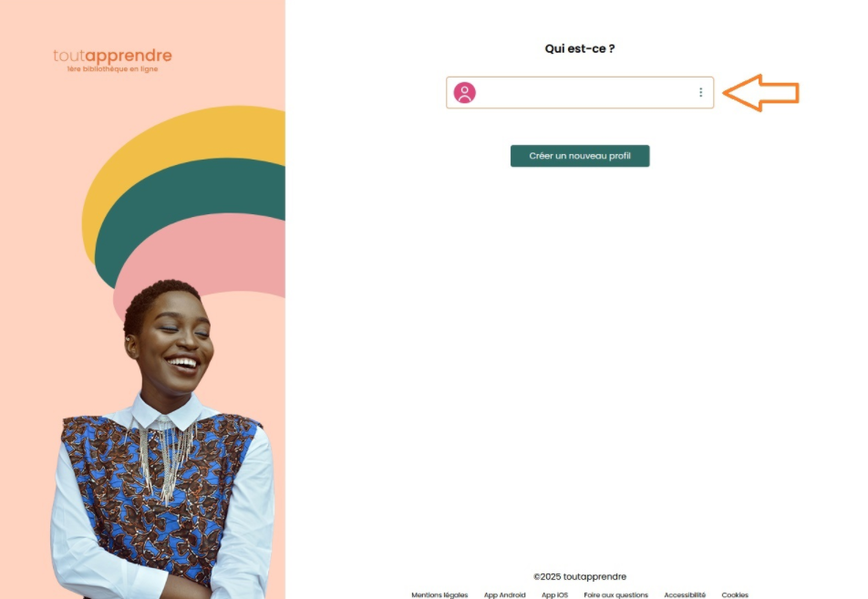Open the Cookies footer link
Image resolution: width=868 pixels, height=599 pixels.
pos(735,594)
